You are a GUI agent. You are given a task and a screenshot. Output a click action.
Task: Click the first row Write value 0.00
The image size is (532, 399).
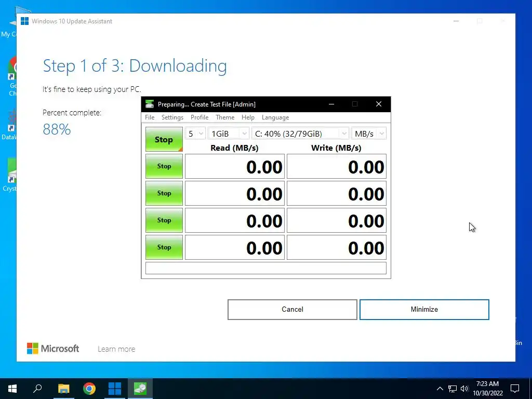pos(337,166)
